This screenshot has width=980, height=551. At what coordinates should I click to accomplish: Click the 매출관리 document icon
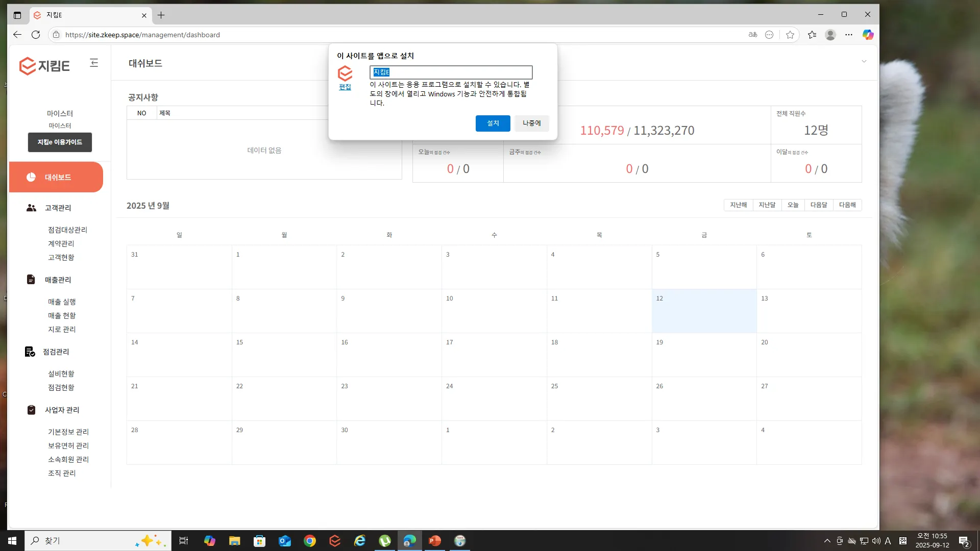[31, 280]
